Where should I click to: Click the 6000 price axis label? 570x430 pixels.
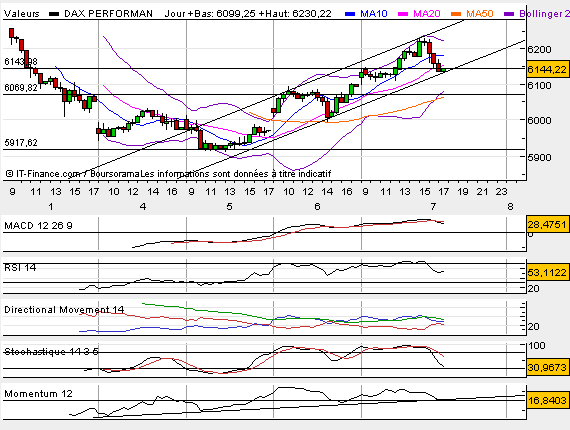539,120
